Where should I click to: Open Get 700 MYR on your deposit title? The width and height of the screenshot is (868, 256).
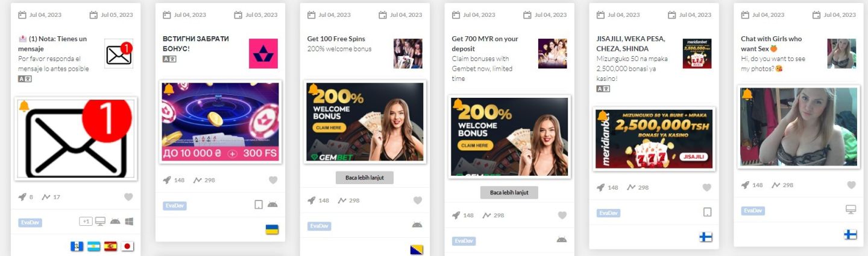485,43
